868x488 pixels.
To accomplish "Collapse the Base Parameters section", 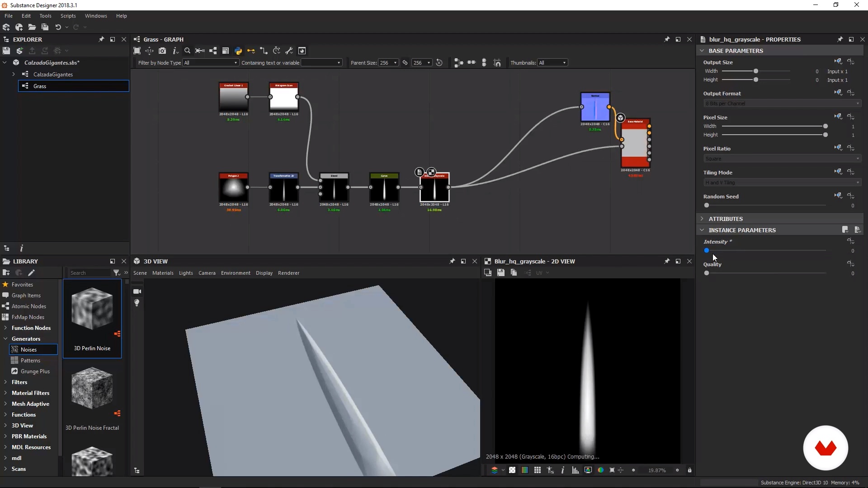I will coord(702,51).
